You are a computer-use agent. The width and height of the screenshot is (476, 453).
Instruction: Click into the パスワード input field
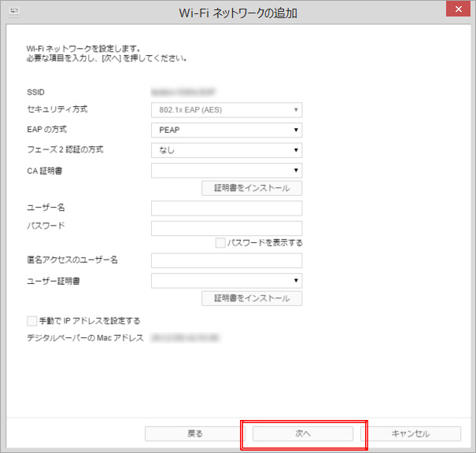tap(226, 228)
